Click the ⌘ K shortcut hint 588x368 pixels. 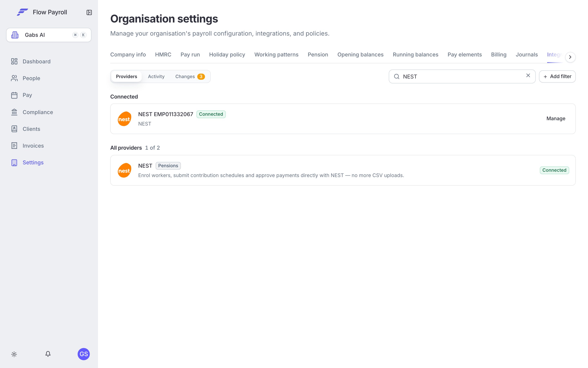coord(79,35)
